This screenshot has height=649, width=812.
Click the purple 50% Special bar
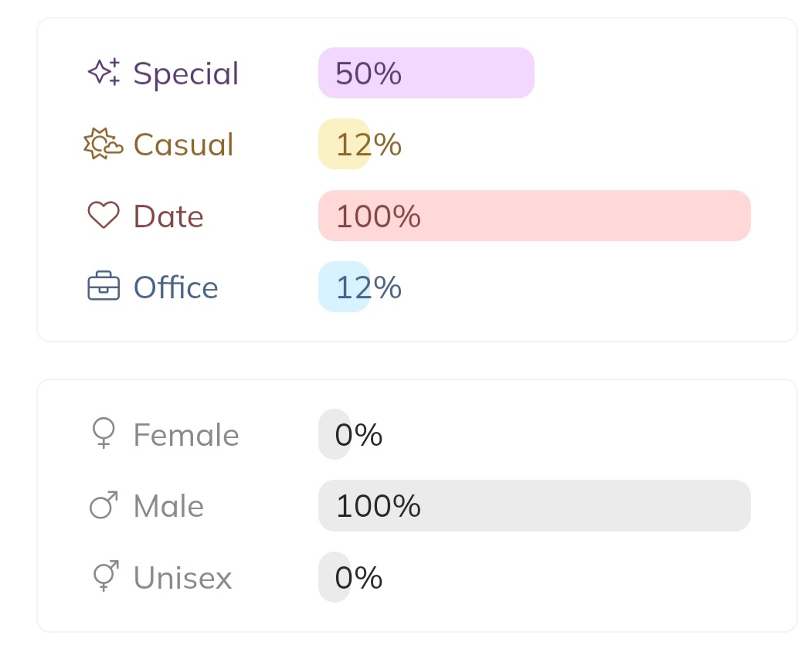(426, 73)
